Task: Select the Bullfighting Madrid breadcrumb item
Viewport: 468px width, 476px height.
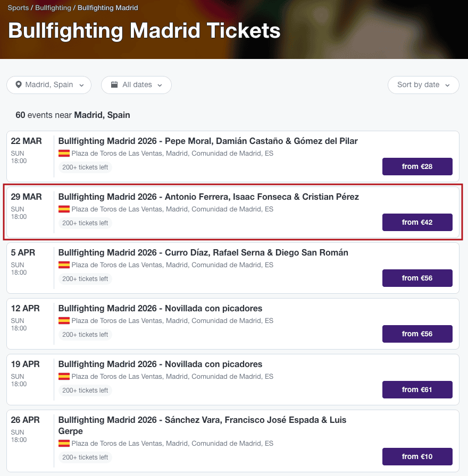Action: pos(107,8)
